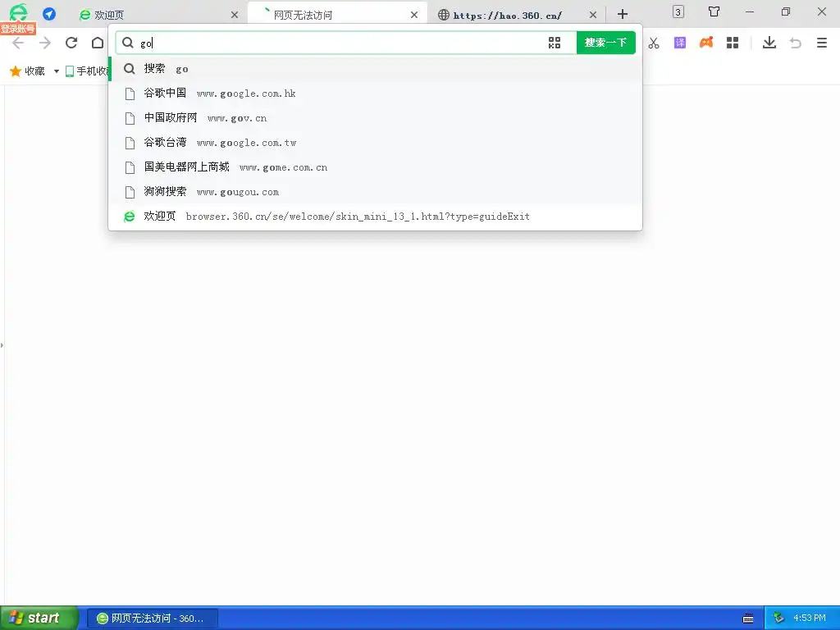Choose the 狗狗搜索 www.gougou.com suggestion
Viewport: 840px width, 630px height.
click(375, 192)
